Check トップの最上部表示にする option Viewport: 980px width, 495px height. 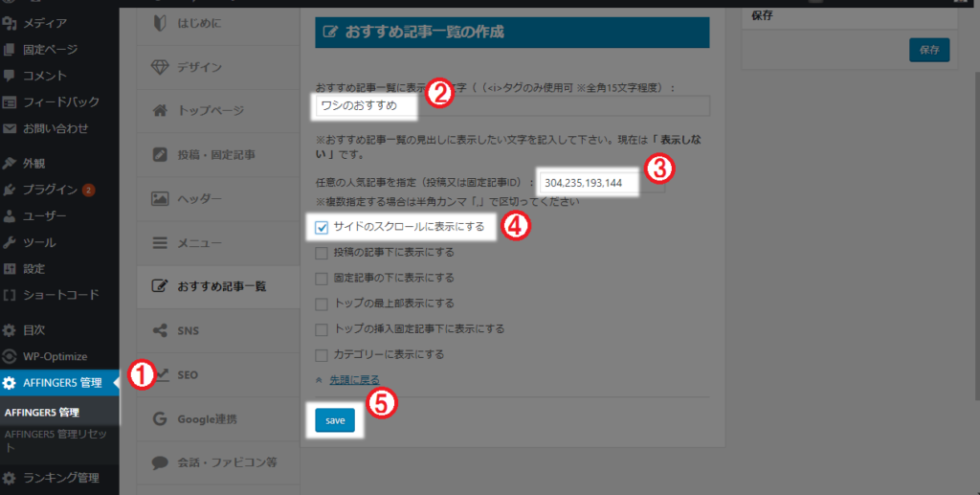pos(322,304)
